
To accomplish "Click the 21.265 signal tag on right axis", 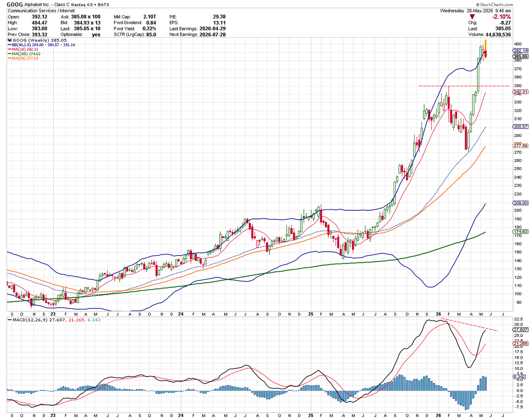I will click(x=519, y=343).
